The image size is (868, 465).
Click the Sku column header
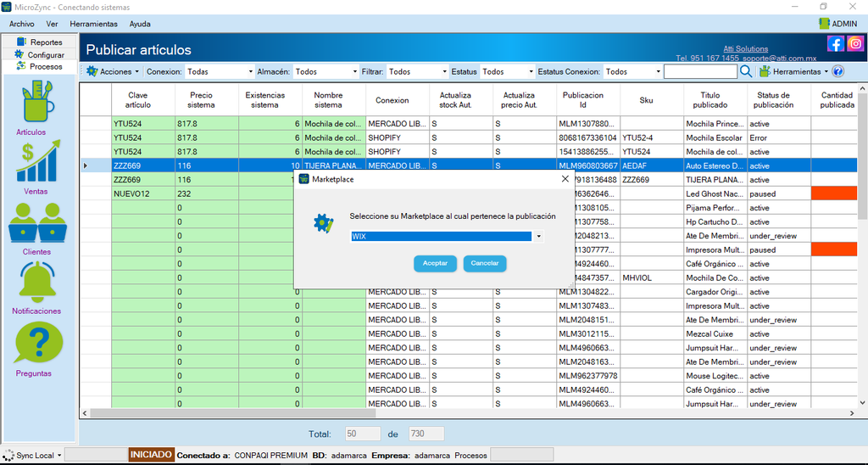click(x=652, y=100)
